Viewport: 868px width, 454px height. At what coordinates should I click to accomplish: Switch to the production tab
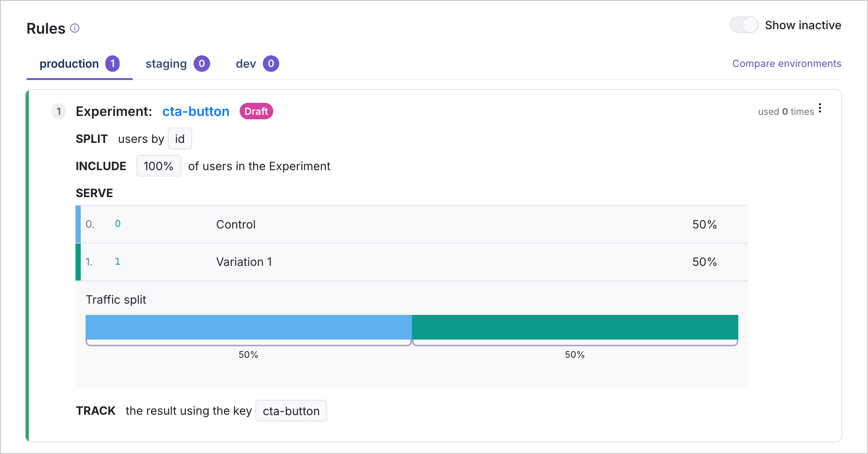click(x=79, y=64)
